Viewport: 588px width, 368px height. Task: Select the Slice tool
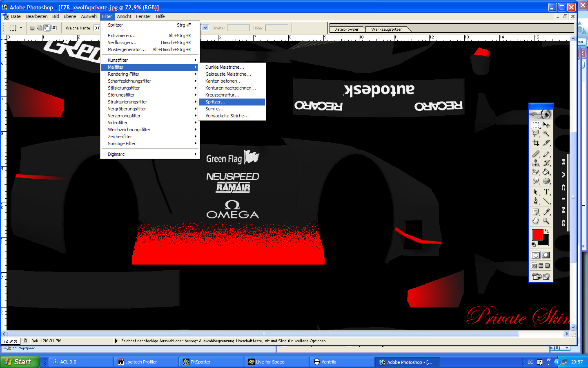[x=546, y=143]
